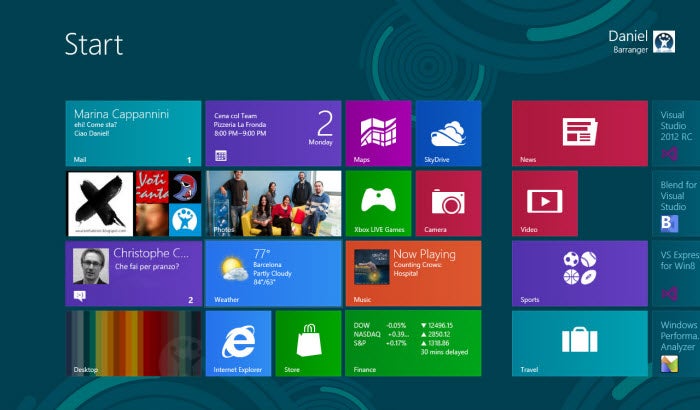Open the Weather tile showing Barcelona
Viewport: 700px width, 410px height.
point(273,273)
